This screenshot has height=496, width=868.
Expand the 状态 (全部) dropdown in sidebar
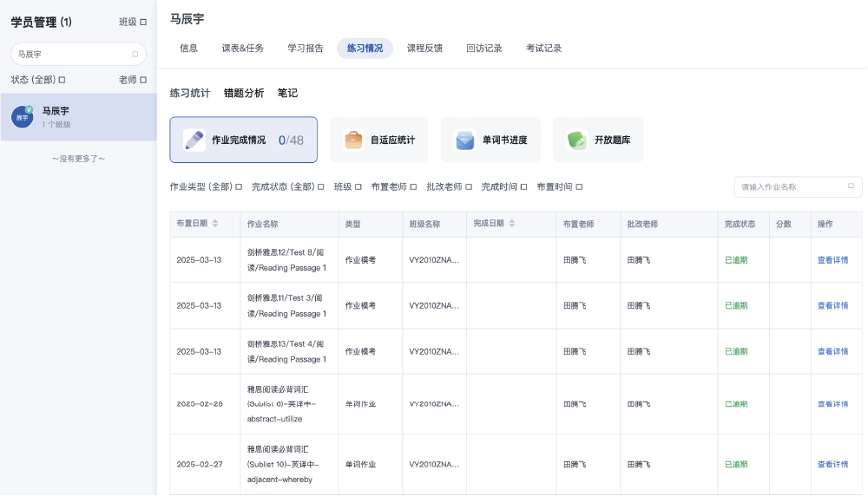click(38, 80)
